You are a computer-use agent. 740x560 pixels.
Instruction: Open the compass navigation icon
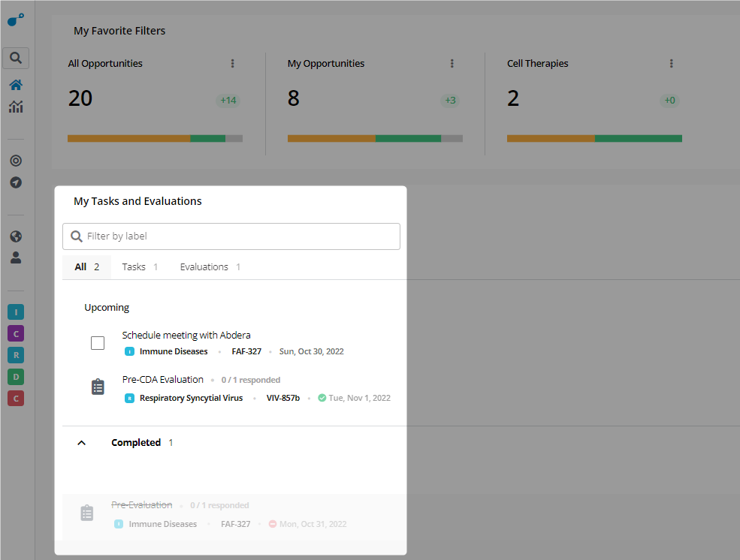point(16,182)
